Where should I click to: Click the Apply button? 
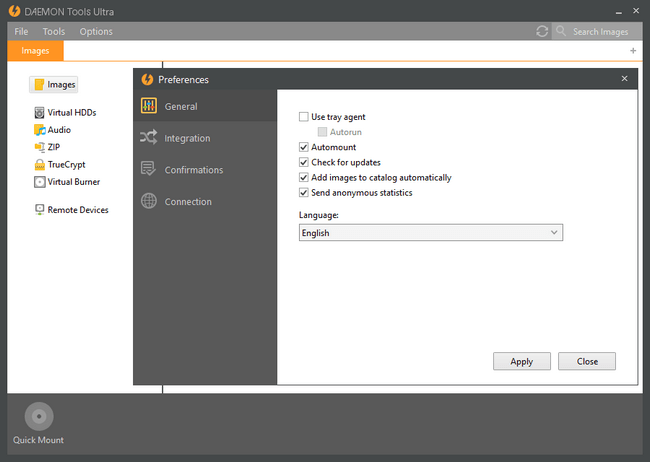(x=521, y=361)
